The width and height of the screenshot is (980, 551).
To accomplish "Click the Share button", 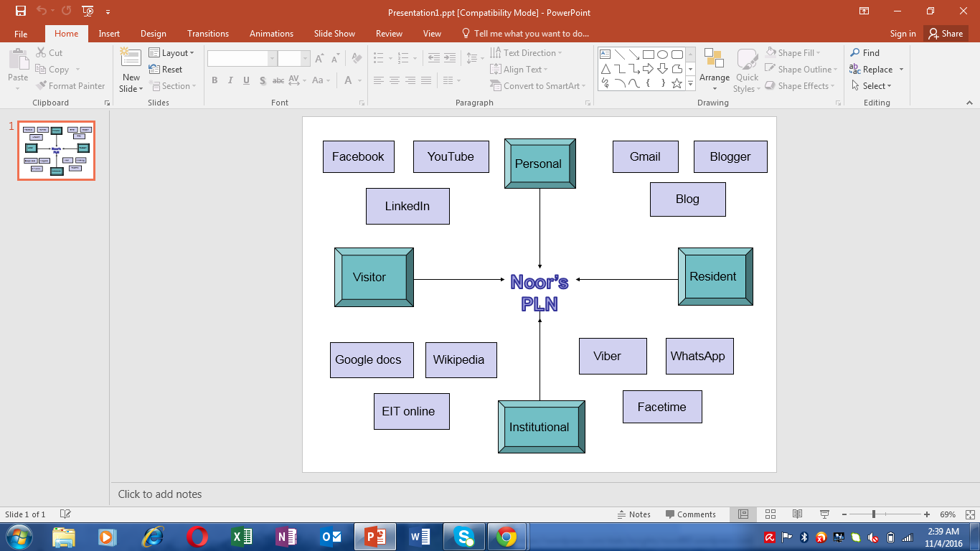I will [946, 34].
